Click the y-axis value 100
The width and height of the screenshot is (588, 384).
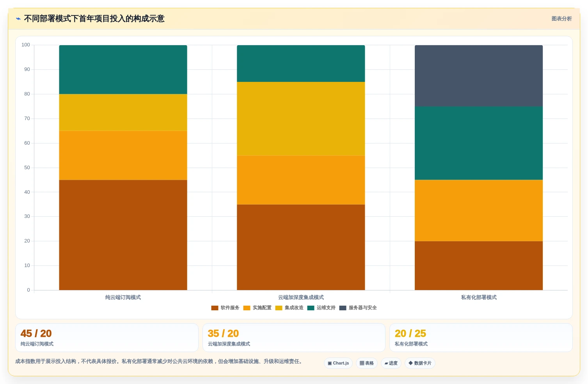coord(26,45)
